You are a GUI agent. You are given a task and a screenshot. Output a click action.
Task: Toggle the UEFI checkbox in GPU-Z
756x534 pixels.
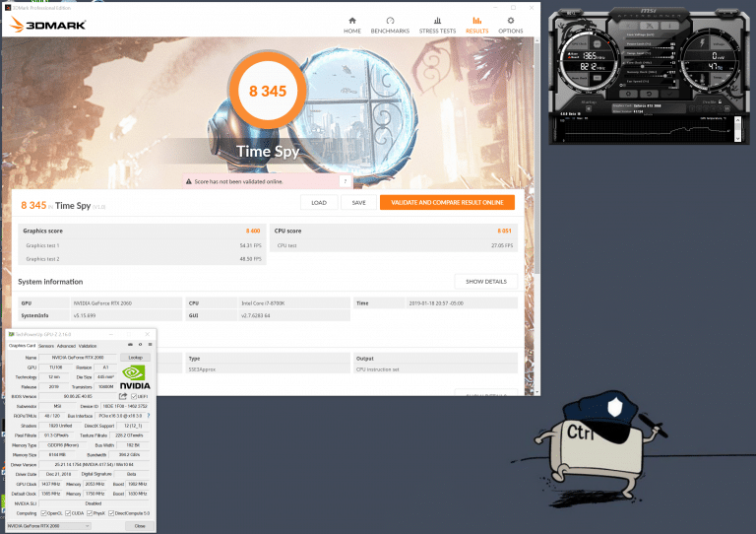point(134,396)
